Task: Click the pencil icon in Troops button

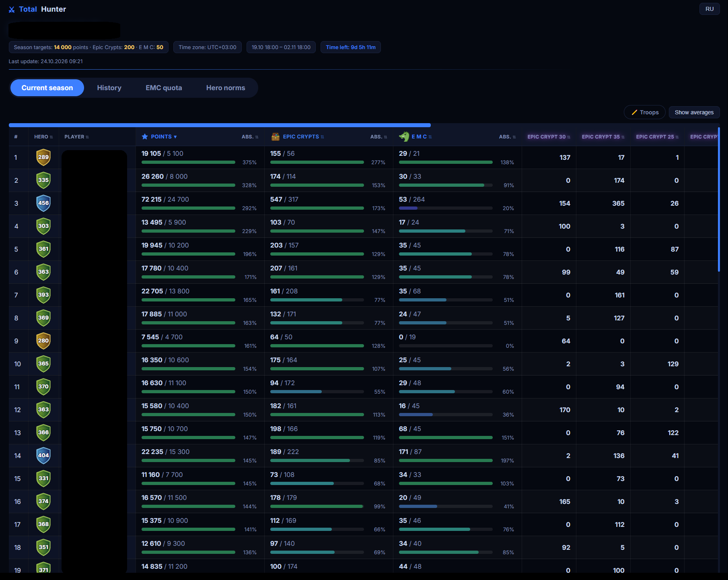Action: (634, 112)
